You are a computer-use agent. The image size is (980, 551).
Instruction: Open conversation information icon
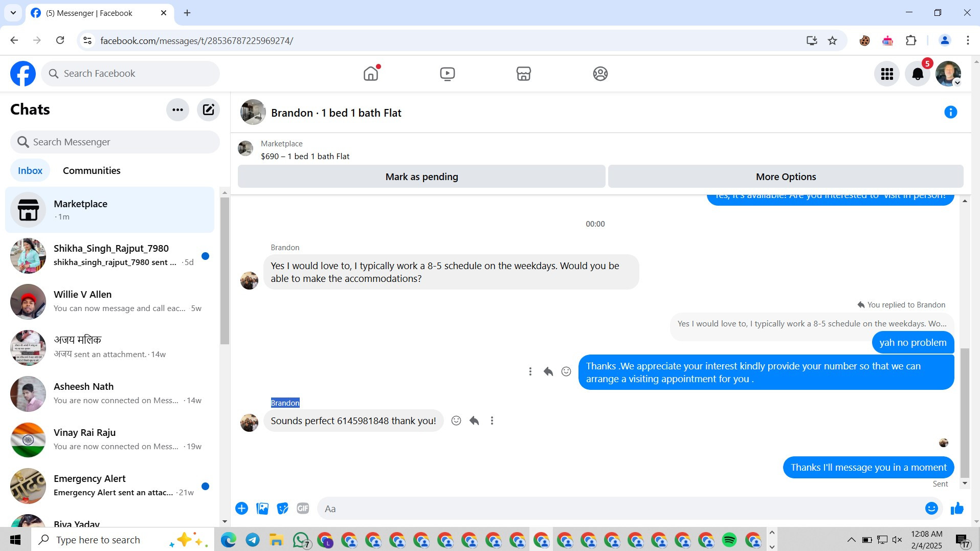[x=950, y=112]
